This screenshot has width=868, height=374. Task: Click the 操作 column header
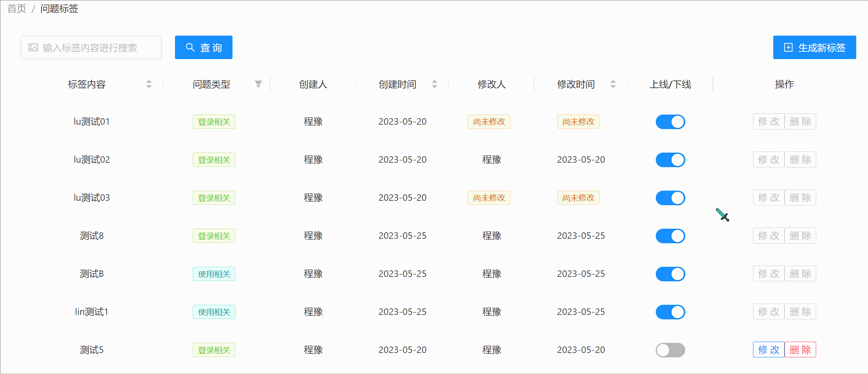click(785, 84)
